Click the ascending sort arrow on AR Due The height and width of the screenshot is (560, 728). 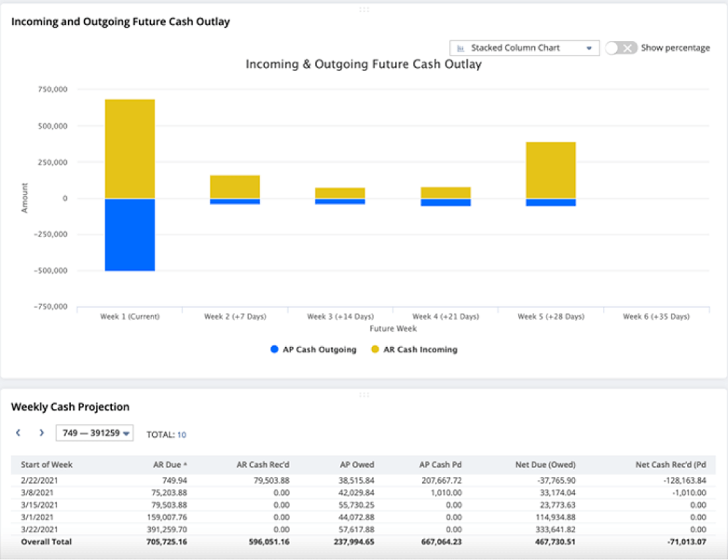point(185,464)
